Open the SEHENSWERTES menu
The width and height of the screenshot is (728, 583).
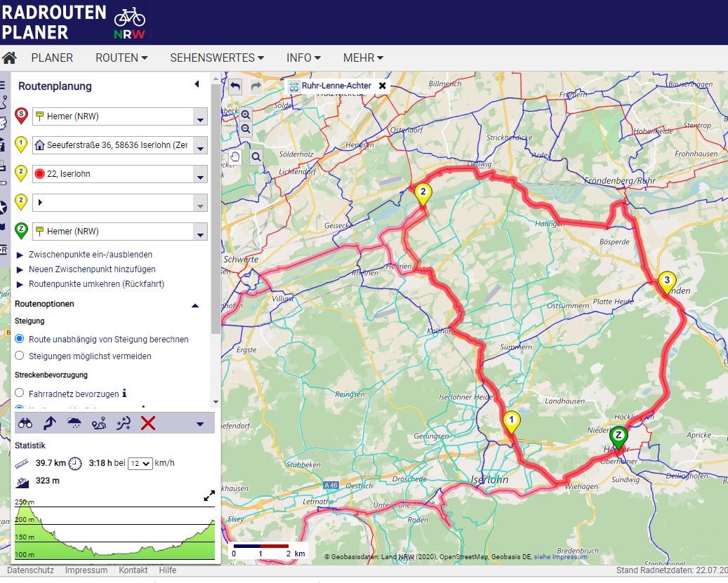217,58
